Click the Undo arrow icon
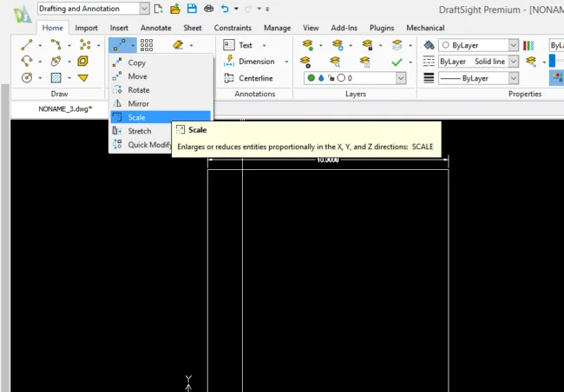Image resolution: width=564 pixels, height=392 pixels. [226, 9]
